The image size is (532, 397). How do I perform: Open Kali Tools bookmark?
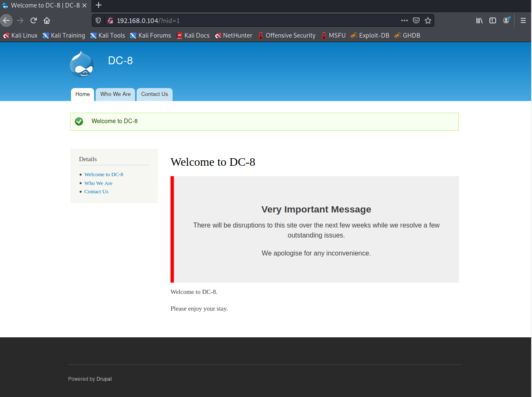pyautogui.click(x=108, y=35)
